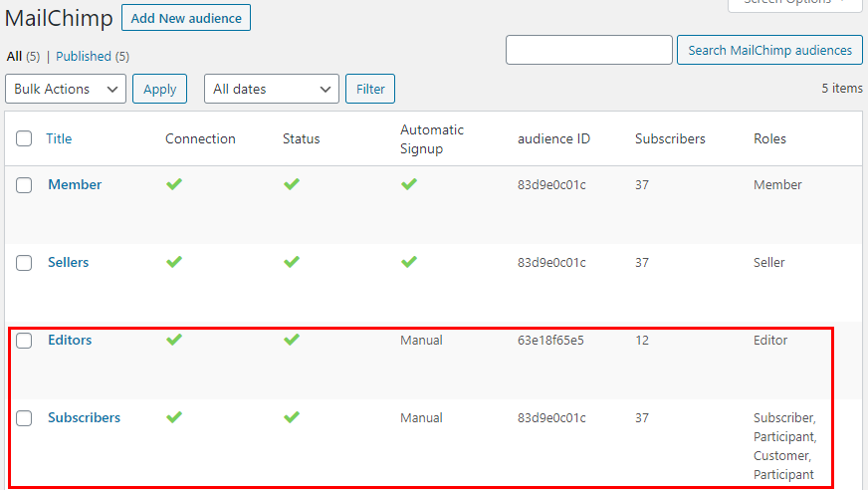Click the Roles column header
The width and height of the screenshot is (868, 490).
pos(769,138)
